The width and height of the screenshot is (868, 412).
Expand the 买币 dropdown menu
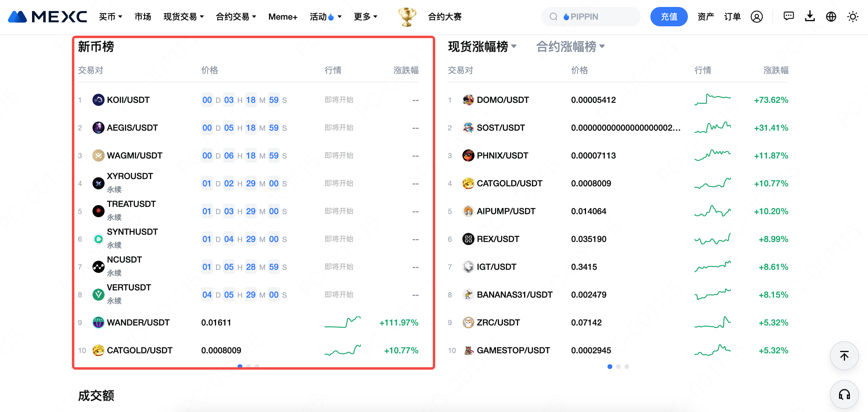coord(111,17)
